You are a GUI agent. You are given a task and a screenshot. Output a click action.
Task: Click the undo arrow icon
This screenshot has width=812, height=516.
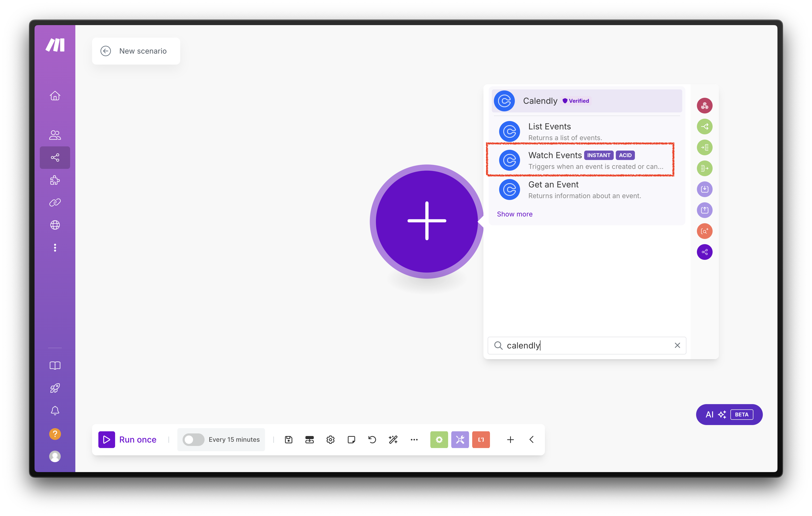pyautogui.click(x=372, y=439)
